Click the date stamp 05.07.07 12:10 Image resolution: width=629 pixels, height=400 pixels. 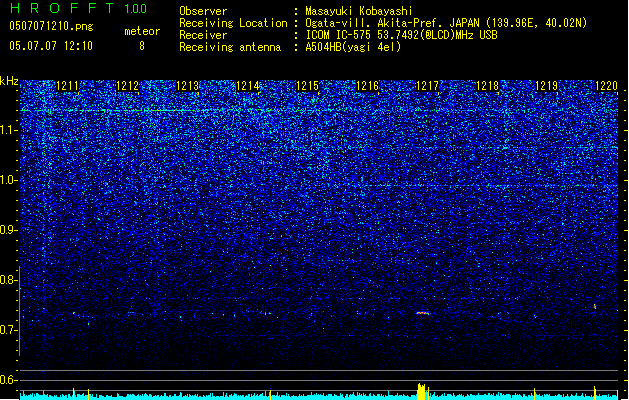tap(51, 46)
